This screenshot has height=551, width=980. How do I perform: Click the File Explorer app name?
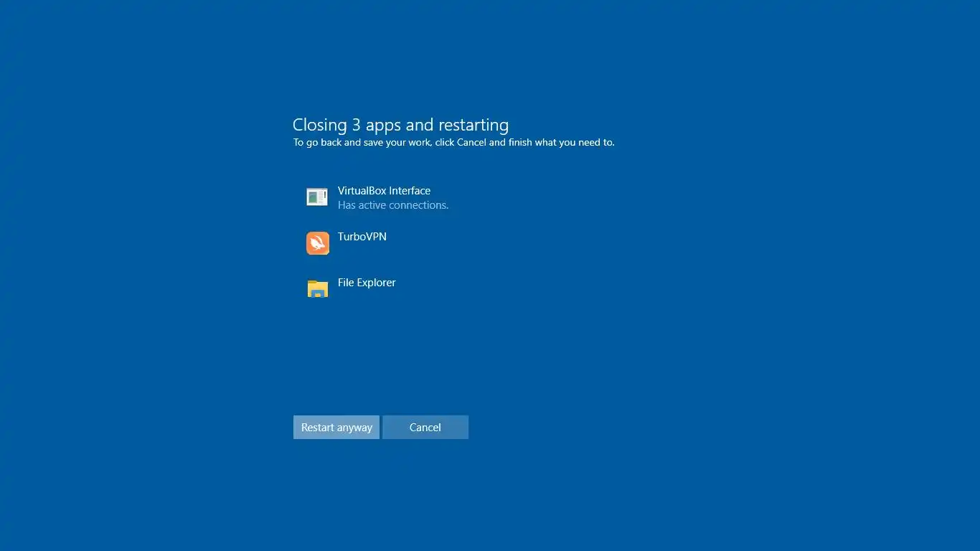[367, 283]
